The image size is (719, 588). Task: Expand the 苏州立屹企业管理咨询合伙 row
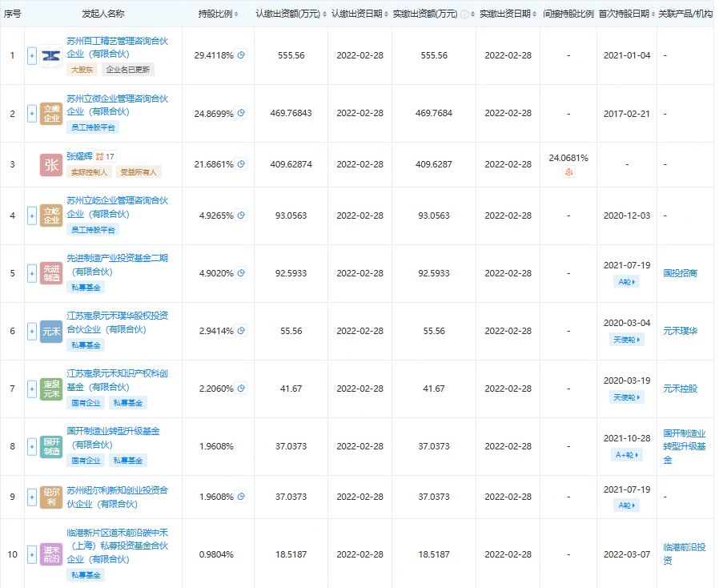click(31, 215)
